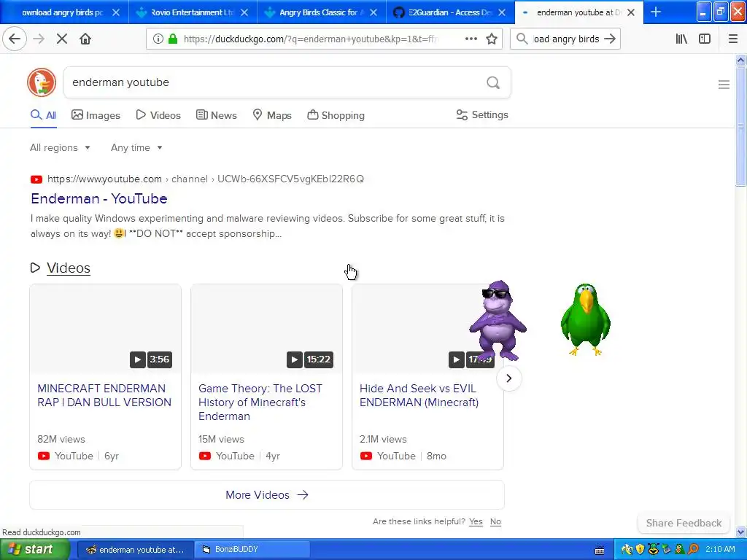Click the DuckDuckGo logo
The image size is (747, 560).
coord(42,82)
